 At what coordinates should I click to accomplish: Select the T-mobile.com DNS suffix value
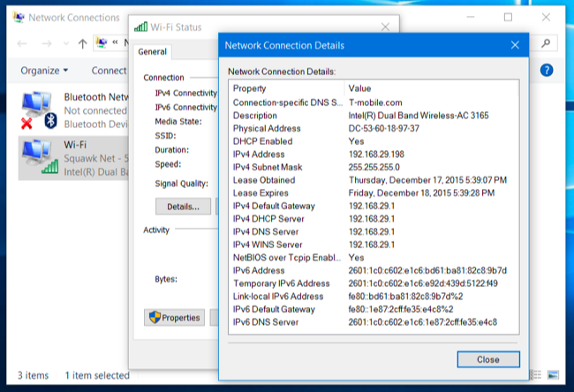(375, 102)
